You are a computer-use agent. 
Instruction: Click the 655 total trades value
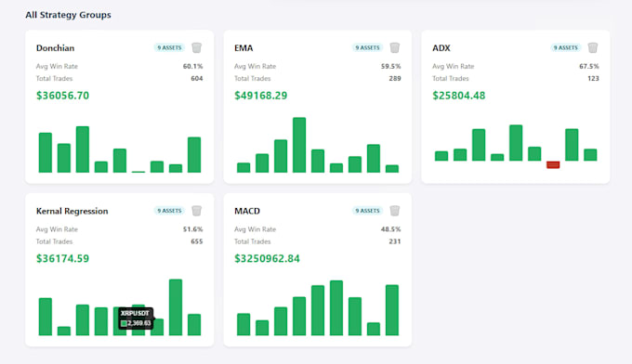pos(197,241)
